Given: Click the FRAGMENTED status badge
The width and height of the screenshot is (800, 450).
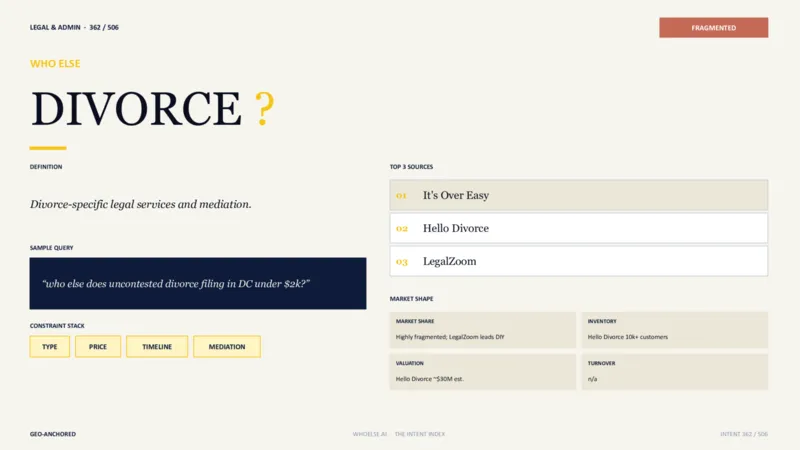Looking at the screenshot, I should 713,28.
